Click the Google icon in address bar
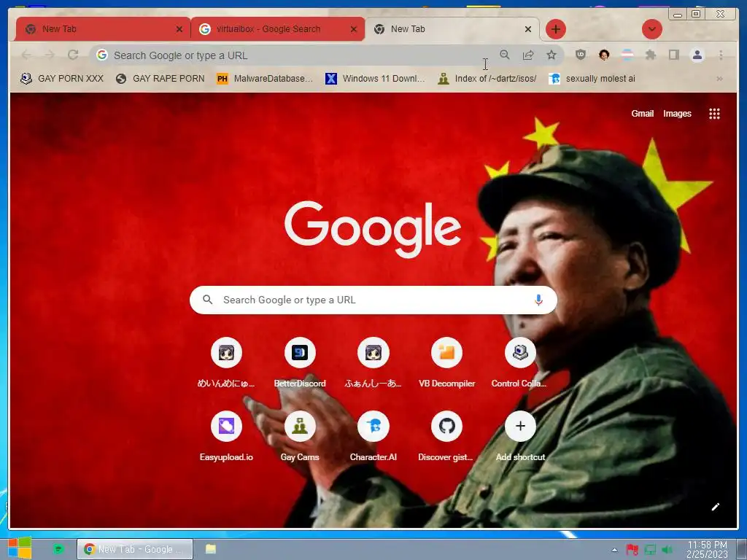 click(x=102, y=55)
